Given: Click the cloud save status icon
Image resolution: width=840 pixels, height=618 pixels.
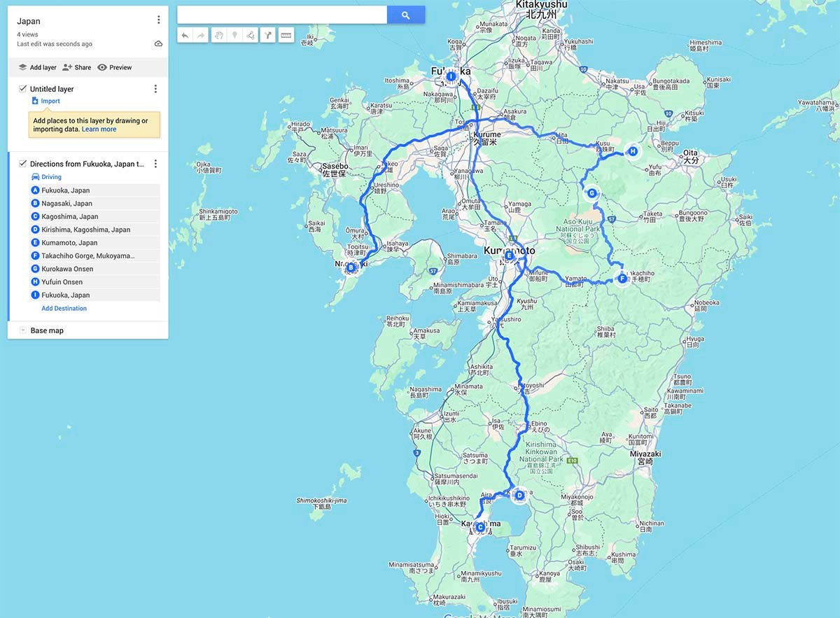Looking at the screenshot, I should (x=158, y=43).
